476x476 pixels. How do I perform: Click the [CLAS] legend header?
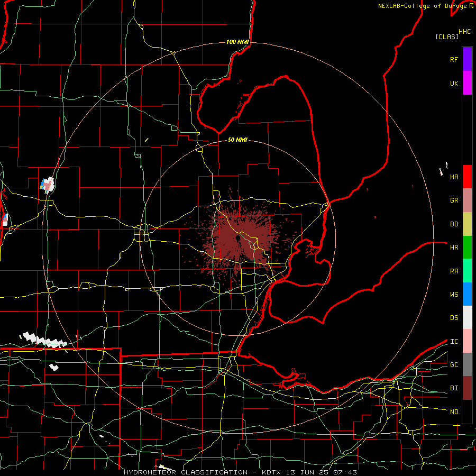tap(447, 36)
